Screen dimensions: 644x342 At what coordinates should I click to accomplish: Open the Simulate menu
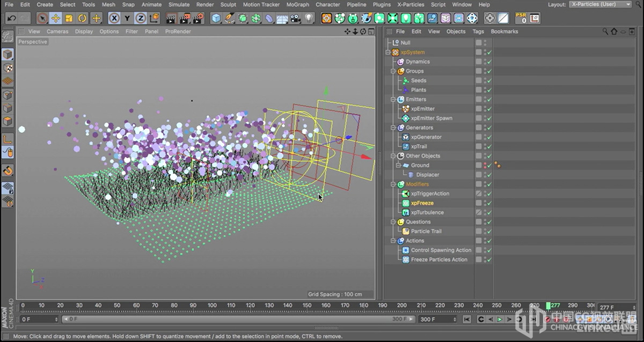coord(179,4)
